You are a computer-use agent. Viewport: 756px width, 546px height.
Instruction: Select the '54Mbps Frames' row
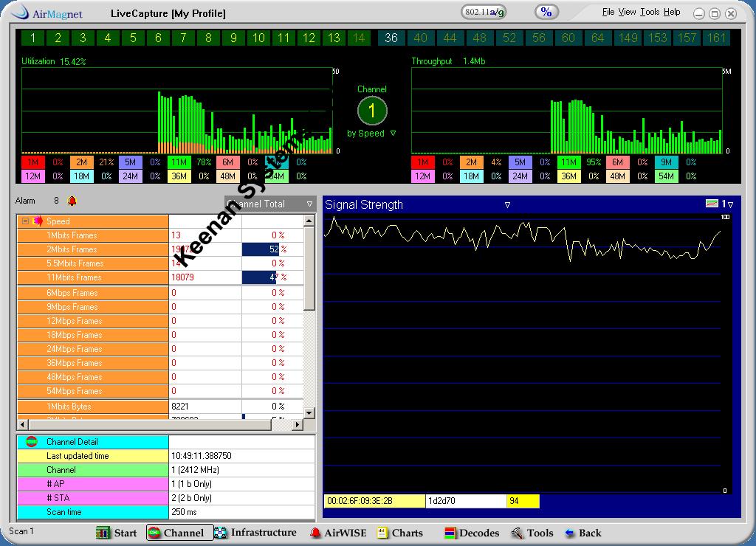(160, 391)
